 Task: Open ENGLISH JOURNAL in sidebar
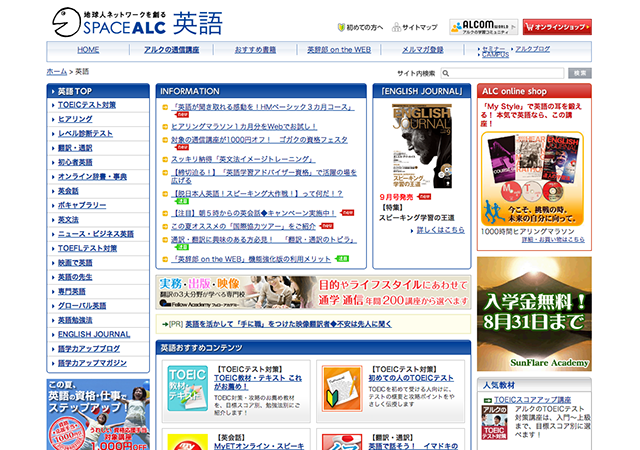[x=94, y=334]
